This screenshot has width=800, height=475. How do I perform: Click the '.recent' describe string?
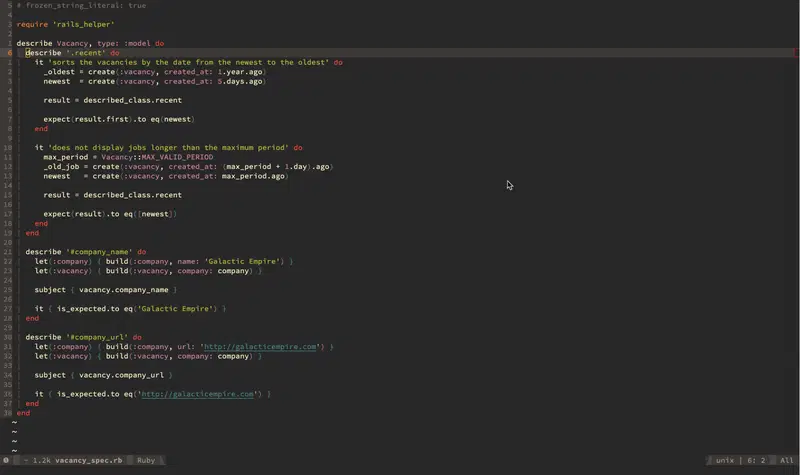pyautogui.click(x=86, y=53)
